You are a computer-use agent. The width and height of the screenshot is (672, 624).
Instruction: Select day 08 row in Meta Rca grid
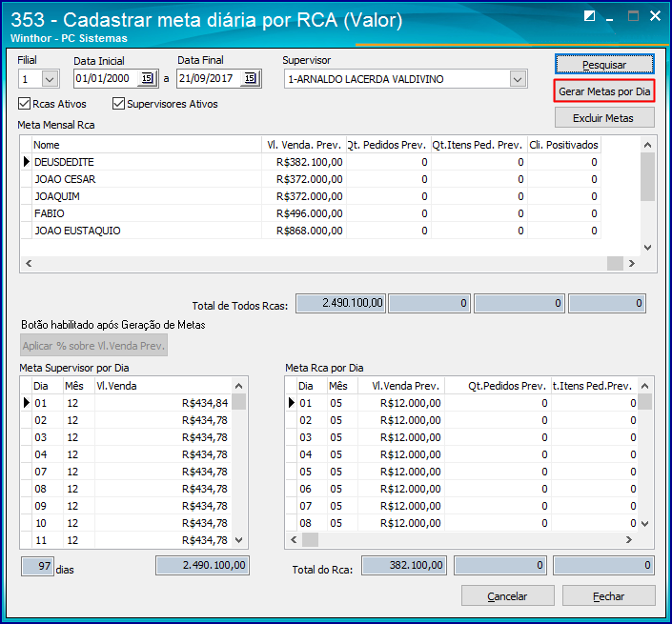click(x=462, y=523)
